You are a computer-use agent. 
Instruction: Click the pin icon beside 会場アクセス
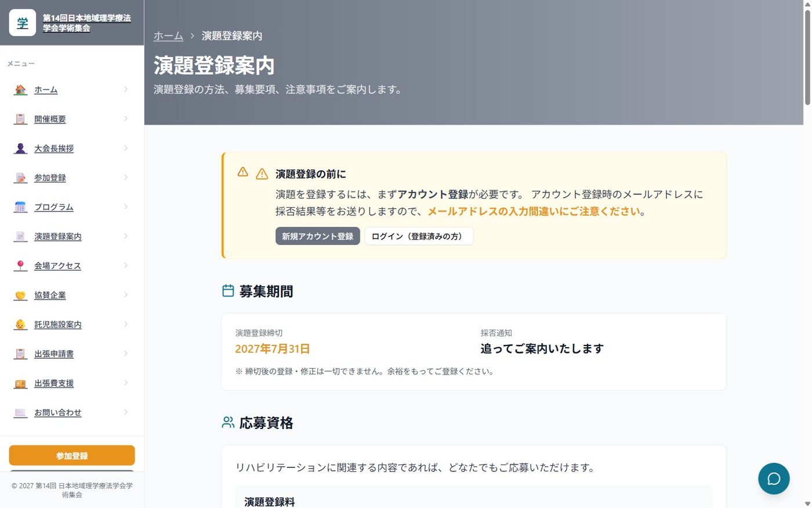click(x=20, y=266)
